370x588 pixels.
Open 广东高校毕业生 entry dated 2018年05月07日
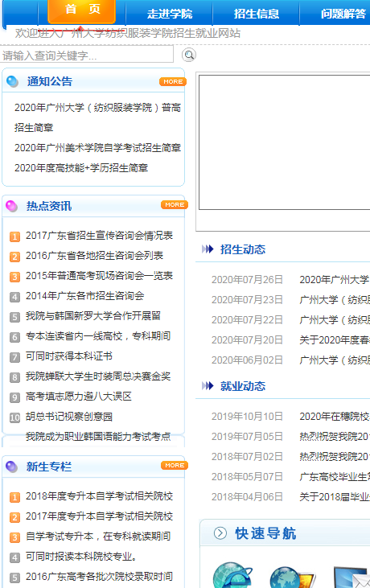335,477
